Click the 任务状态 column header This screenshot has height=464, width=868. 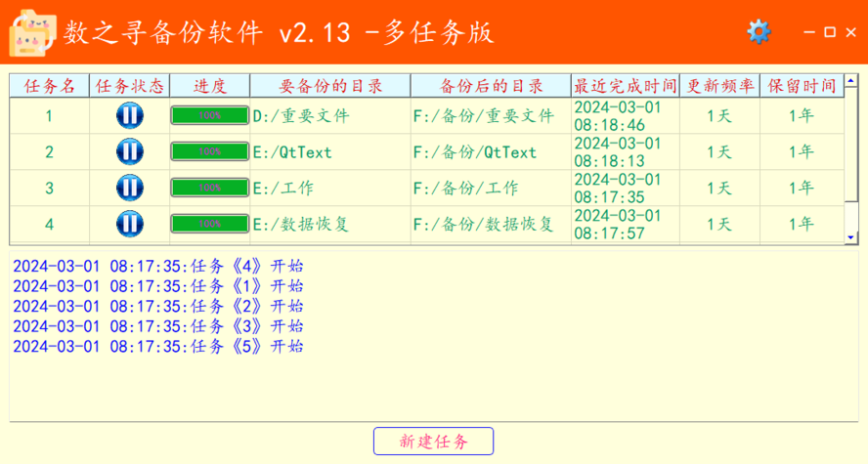click(x=130, y=86)
